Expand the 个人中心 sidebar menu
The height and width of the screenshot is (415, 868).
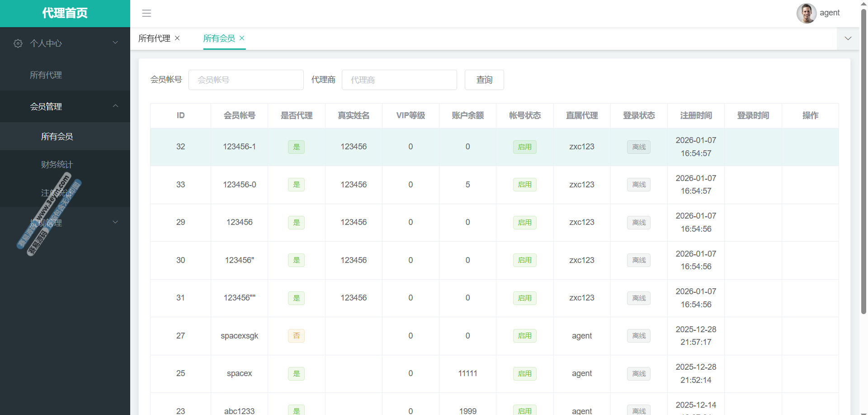pyautogui.click(x=65, y=43)
